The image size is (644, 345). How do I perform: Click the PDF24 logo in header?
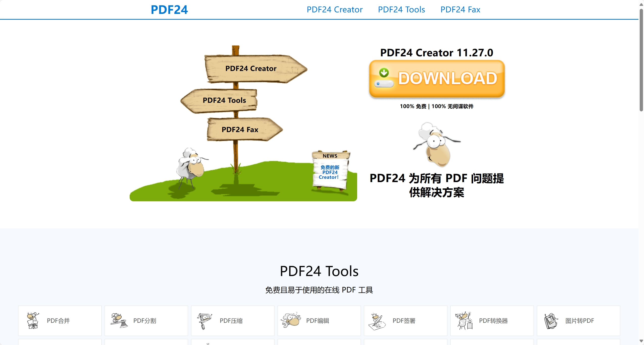[x=169, y=10]
